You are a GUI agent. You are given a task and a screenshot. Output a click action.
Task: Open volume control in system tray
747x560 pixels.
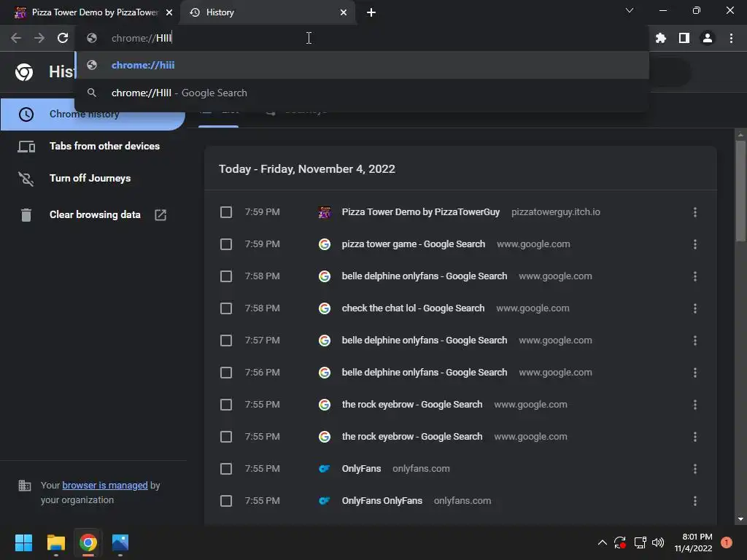658,542
